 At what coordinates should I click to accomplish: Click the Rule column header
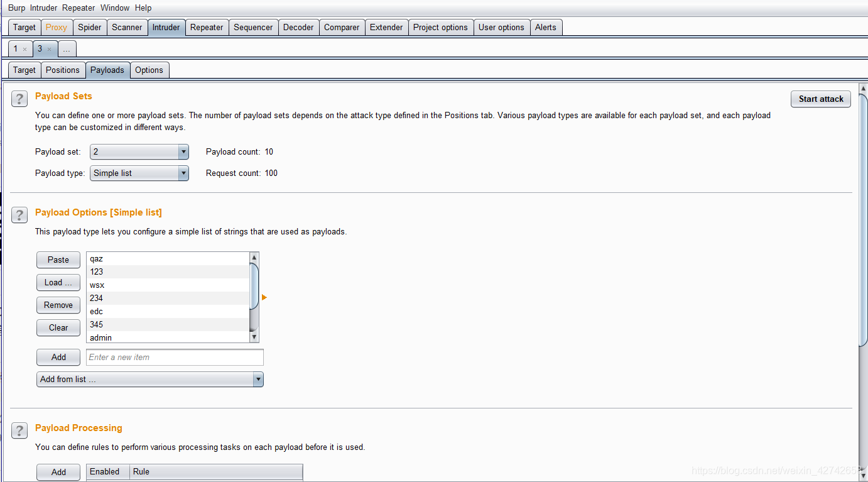(216, 471)
